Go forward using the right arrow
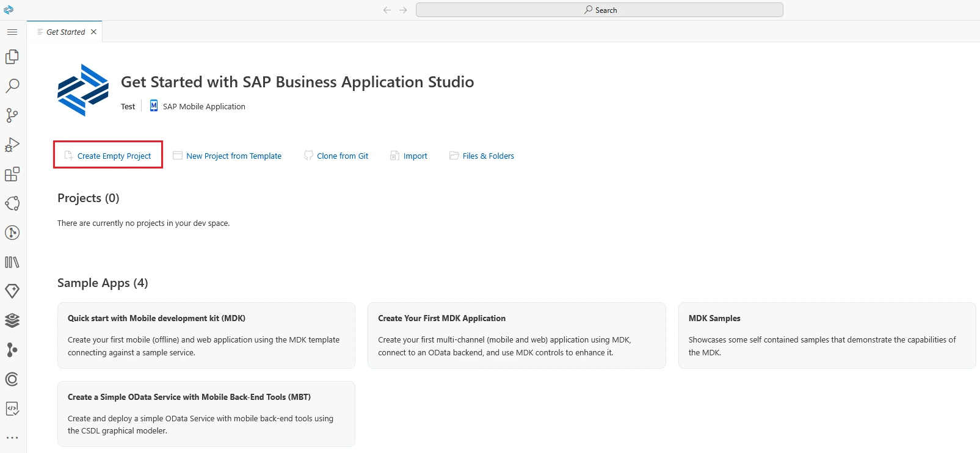Screen dimensions: 980x453 tap(403, 10)
